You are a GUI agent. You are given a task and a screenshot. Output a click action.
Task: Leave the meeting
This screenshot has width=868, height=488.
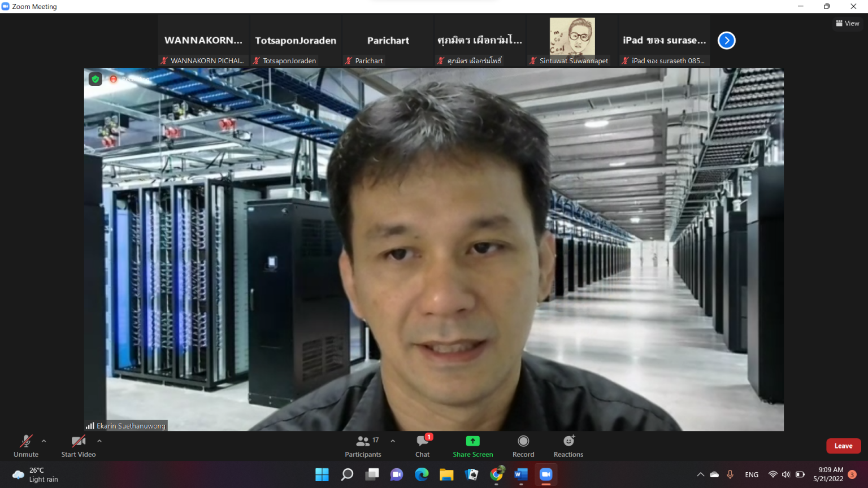coord(843,446)
